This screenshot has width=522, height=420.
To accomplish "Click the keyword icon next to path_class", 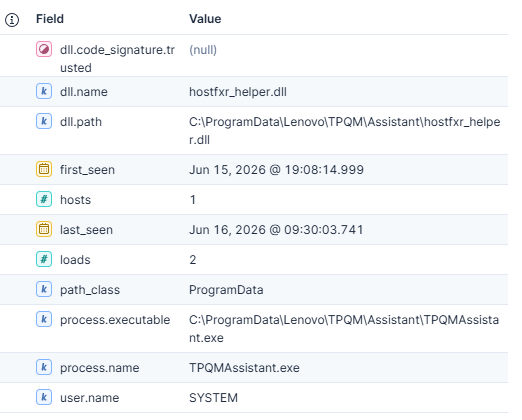I will [x=44, y=289].
